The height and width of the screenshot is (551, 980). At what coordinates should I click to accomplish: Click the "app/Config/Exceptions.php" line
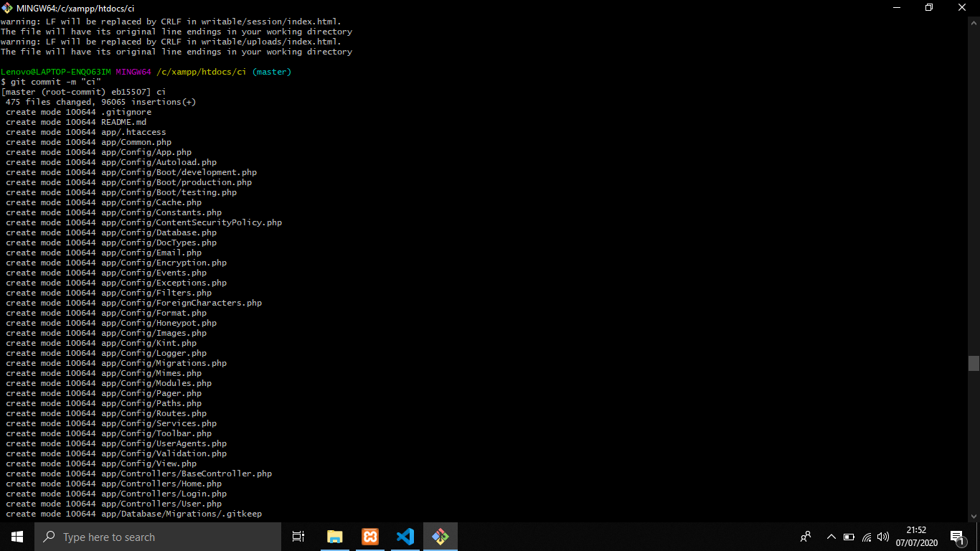(x=116, y=283)
